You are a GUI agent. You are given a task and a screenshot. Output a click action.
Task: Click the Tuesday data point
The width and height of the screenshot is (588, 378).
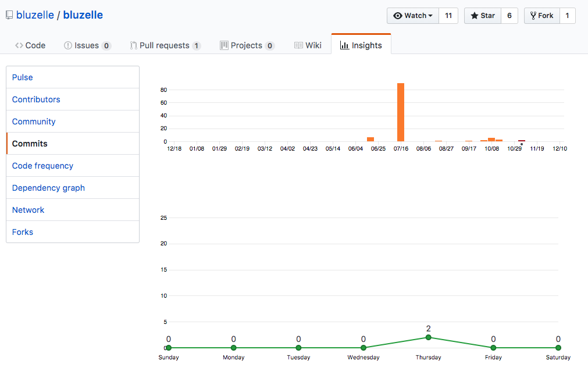pyautogui.click(x=298, y=348)
